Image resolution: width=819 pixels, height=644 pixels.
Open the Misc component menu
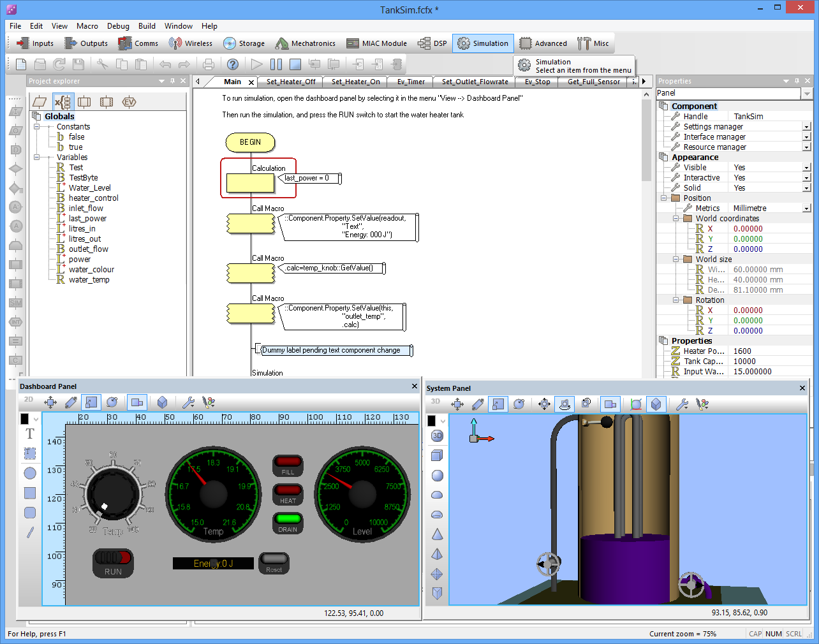pos(593,43)
